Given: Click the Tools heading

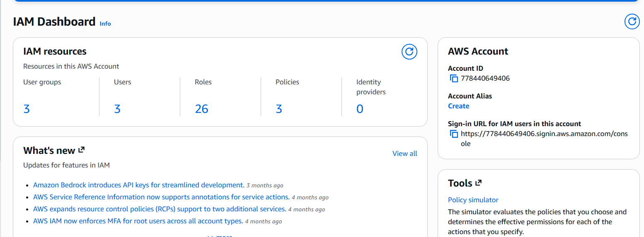Looking at the screenshot, I should 460,183.
